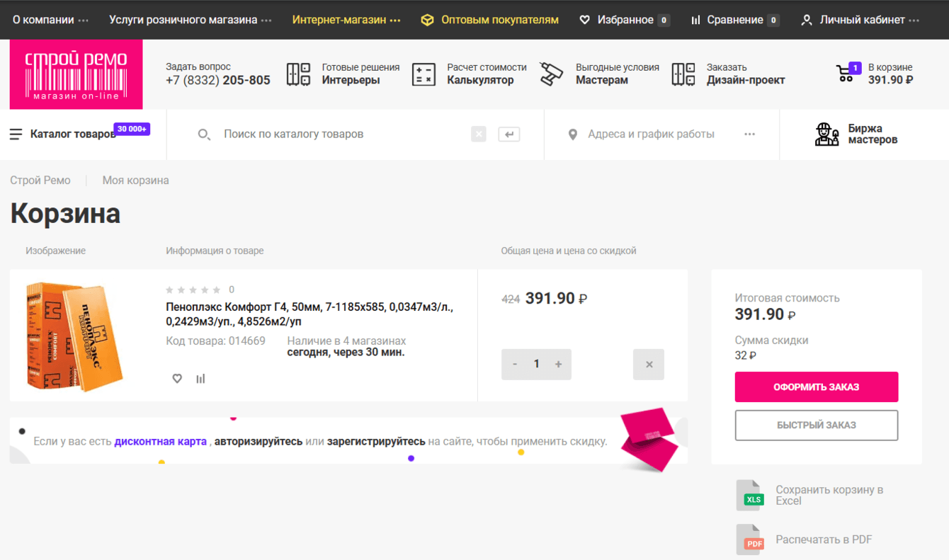Viewport: 949px width, 560px height.
Task: Click the PDF file icon
Action: pos(750,539)
